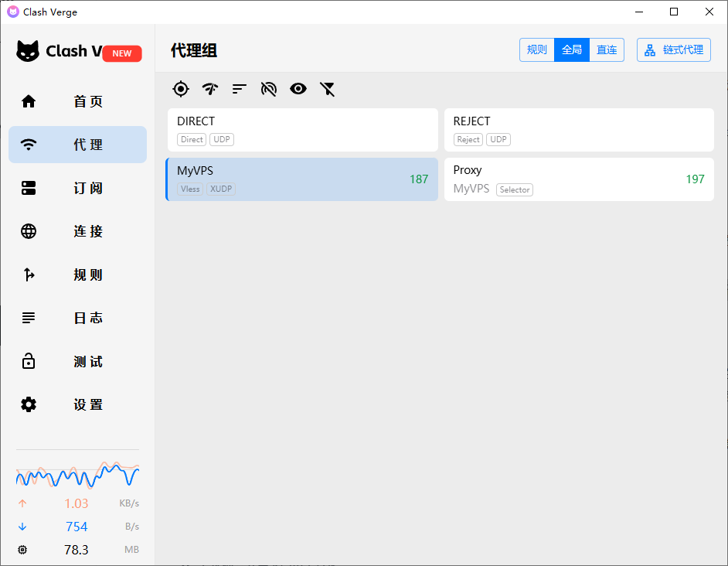Image resolution: width=728 pixels, height=566 pixels.
Task: Change proxy sort order icon
Action: pyautogui.click(x=239, y=89)
